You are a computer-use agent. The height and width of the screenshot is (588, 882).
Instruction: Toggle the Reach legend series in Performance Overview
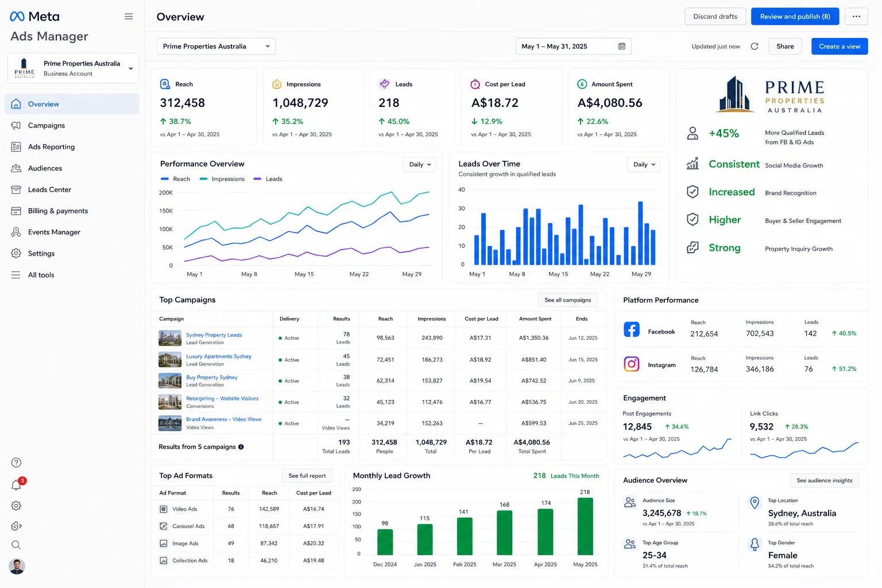pos(175,179)
